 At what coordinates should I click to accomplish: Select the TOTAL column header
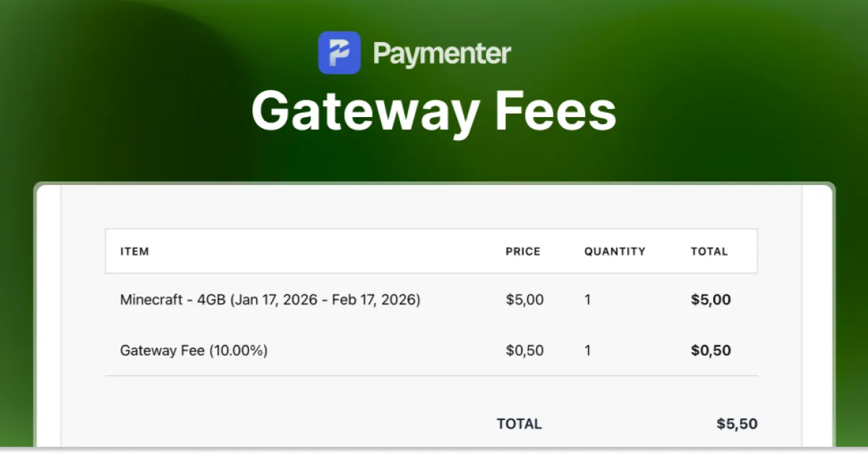(709, 252)
